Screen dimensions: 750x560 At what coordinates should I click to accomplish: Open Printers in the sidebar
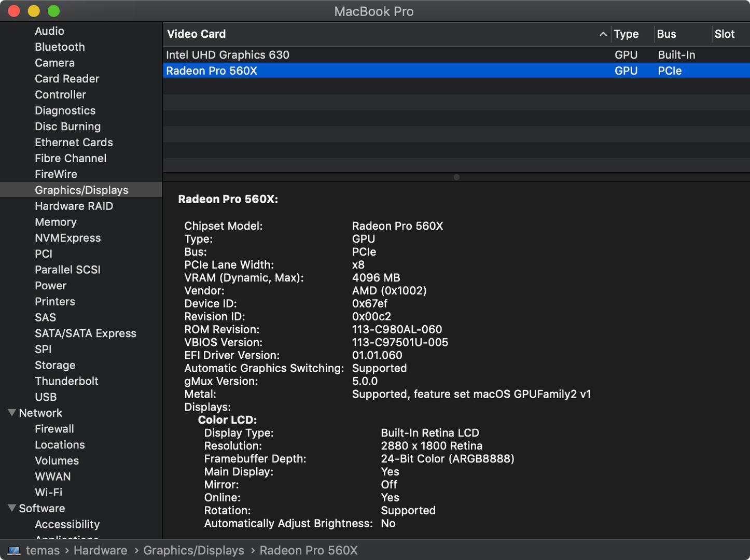tap(55, 302)
